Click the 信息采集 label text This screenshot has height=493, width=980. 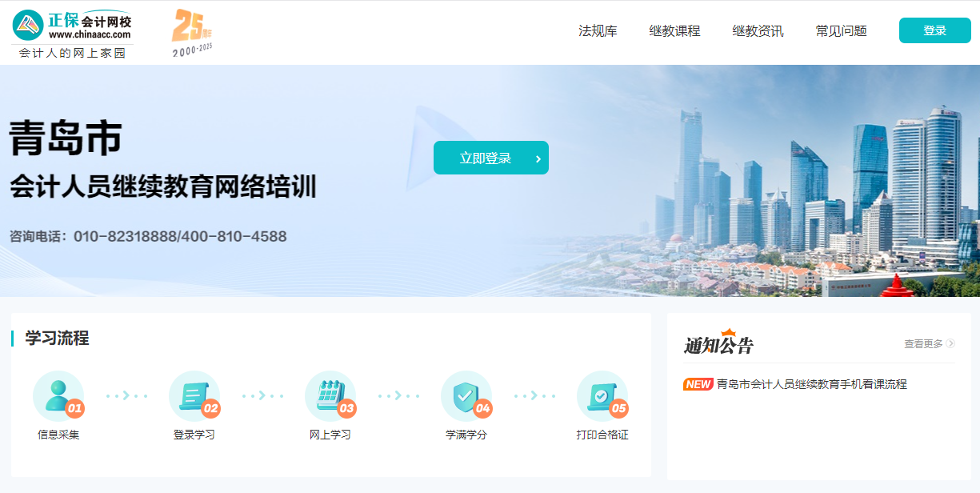(58, 435)
